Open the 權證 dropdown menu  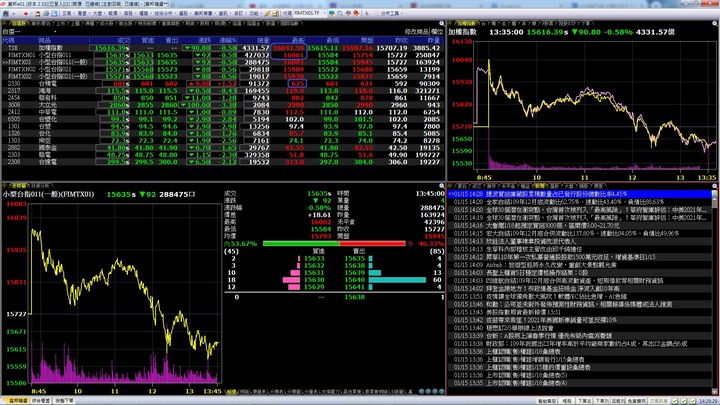144,13
